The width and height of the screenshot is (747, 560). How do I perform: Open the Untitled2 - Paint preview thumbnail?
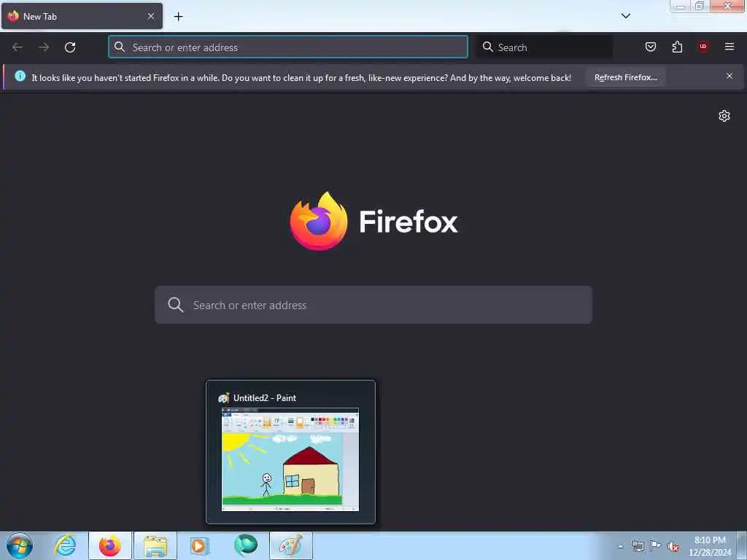(x=290, y=459)
